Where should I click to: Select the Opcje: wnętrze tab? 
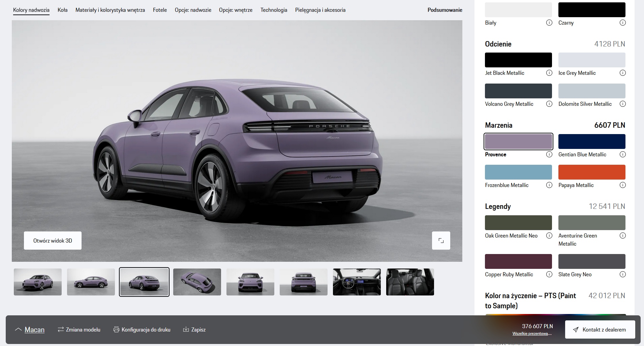click(x=236, y=10)
